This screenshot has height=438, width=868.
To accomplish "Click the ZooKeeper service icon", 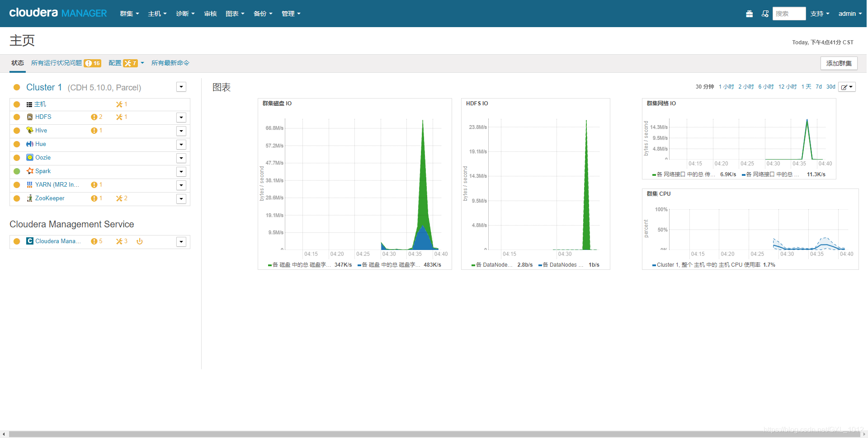I will coord(30,198).
